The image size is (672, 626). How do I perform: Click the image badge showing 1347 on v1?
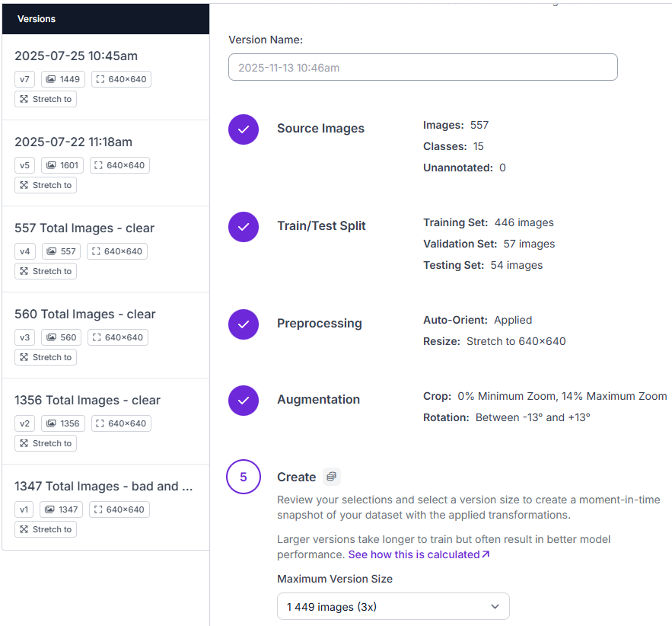[x=61, y=509]
